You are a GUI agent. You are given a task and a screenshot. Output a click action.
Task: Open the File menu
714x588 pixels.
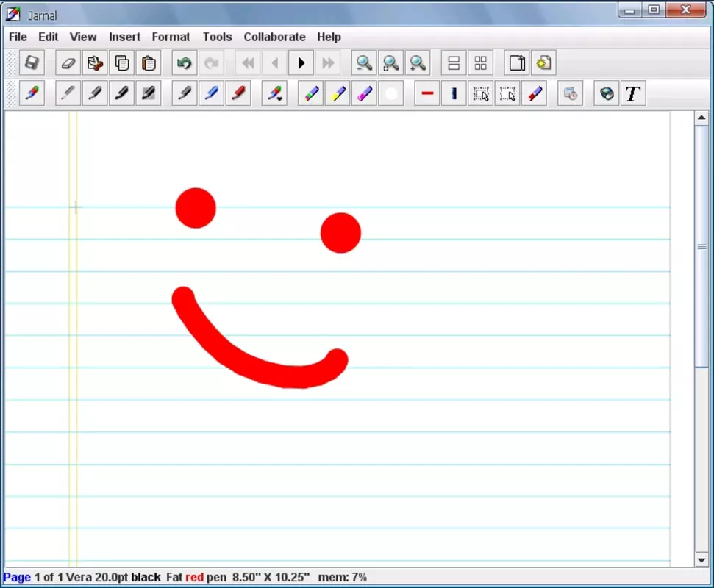tap(18, 37)
